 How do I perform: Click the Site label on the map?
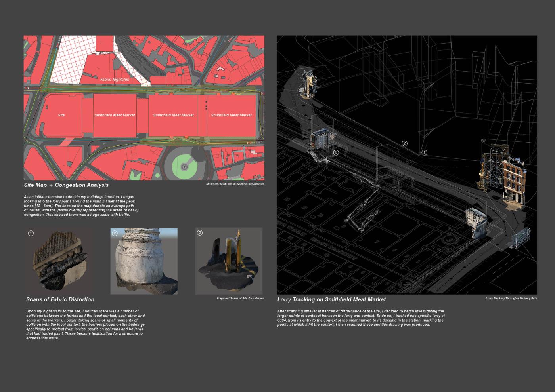[x=61, y=115]
